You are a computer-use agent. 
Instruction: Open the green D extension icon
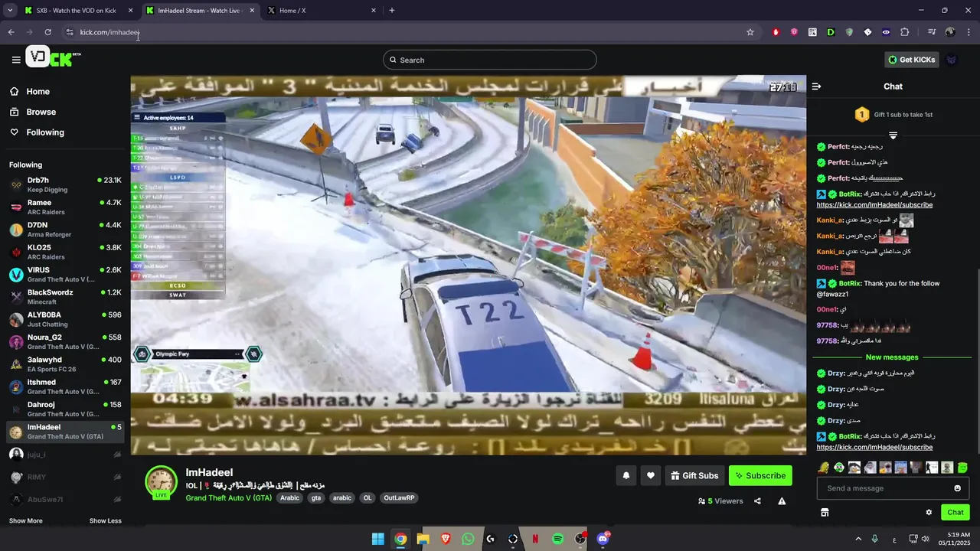pyautogui.click(x=831, y=32)
